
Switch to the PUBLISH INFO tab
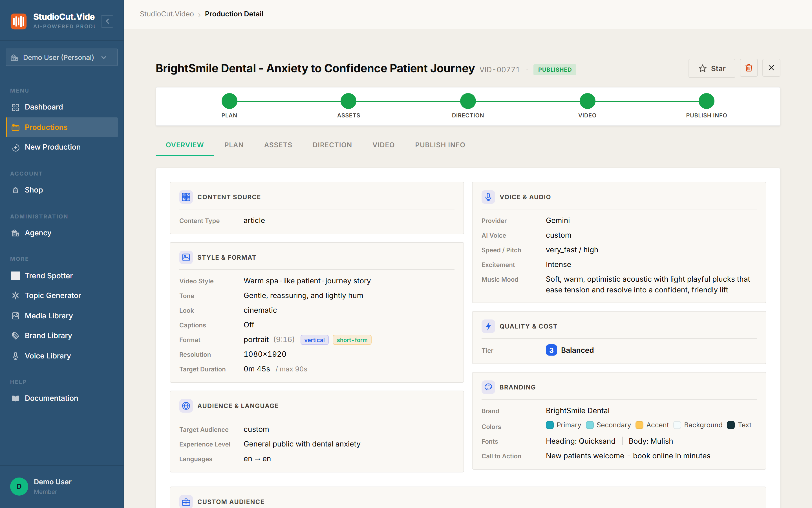click(440, 145)
